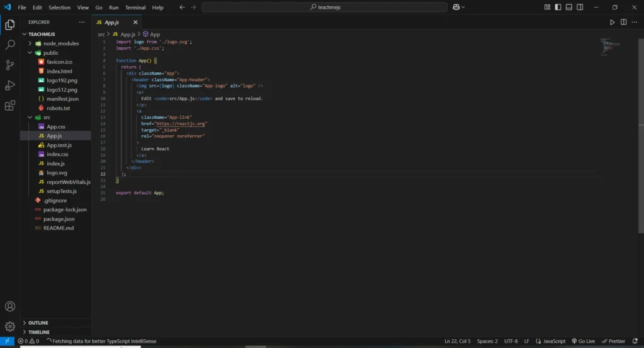The width and height of the screenshot is (644, 348).
Task: Open the Accounts menu icon
Action: click(10, 306)
